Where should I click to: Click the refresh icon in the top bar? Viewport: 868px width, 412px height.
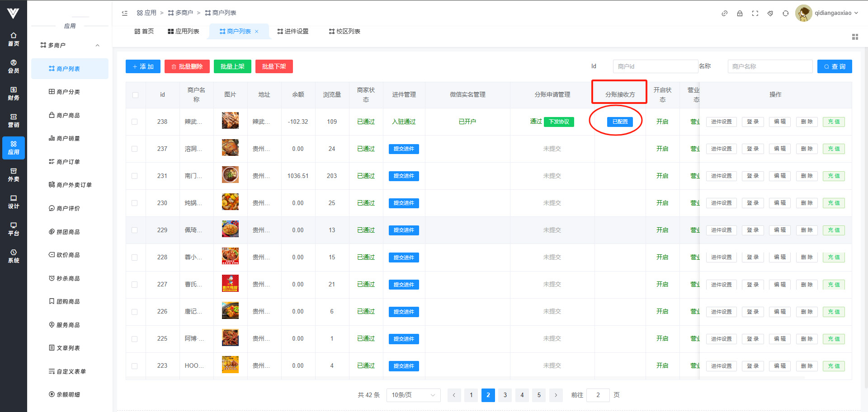click(x=786, y=14)
